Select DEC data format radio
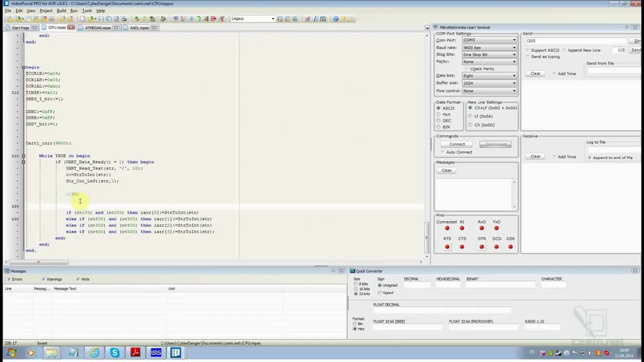 438,120
